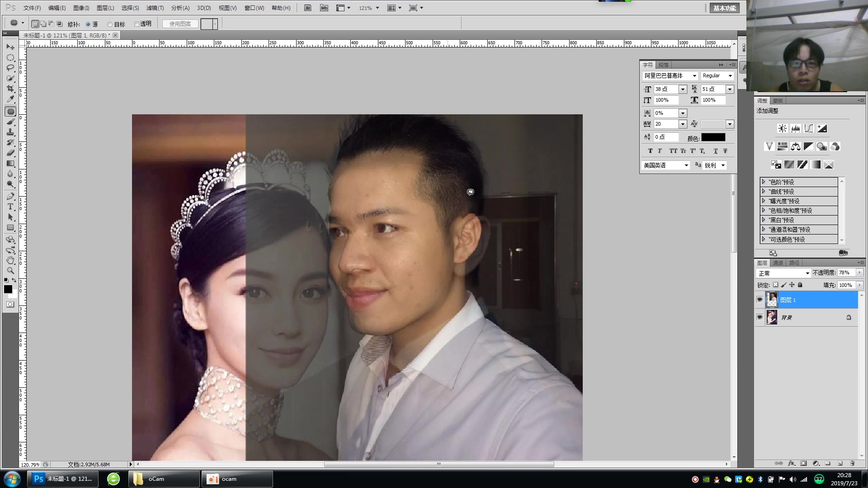Click the foreground color swatch

(x=8, y=290)
